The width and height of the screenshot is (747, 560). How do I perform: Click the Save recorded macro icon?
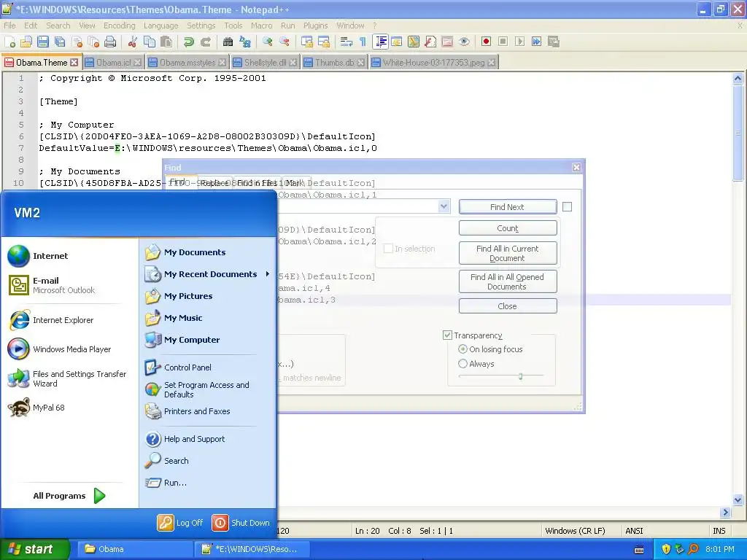554,42
